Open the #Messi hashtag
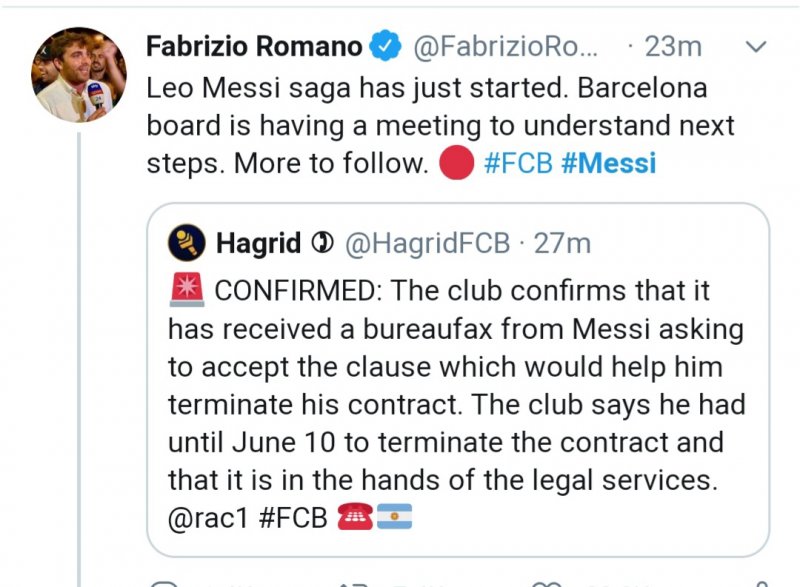Screen dimensions: 800x587 608,163
